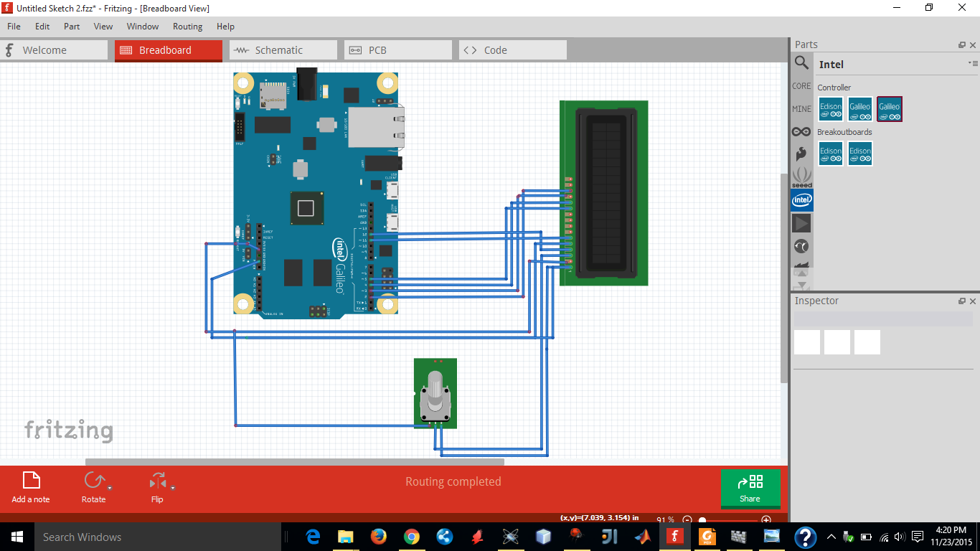
Task: Click the green Share button
Action: coord(750,488)
